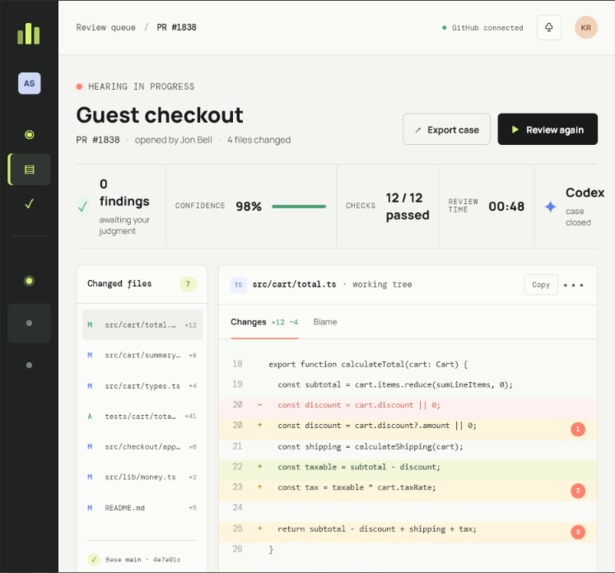Go to Review queue breadcrumb

106,27
